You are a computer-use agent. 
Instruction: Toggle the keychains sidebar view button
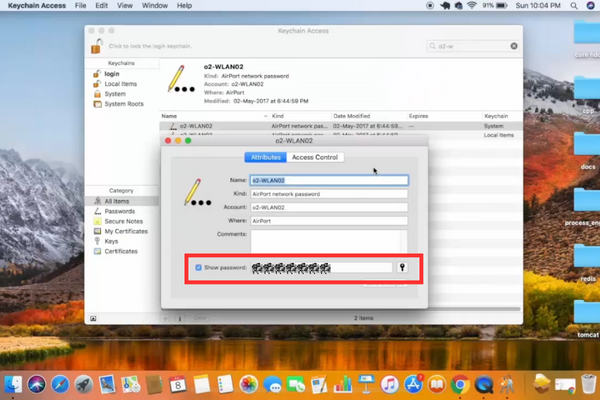(93, 318)
